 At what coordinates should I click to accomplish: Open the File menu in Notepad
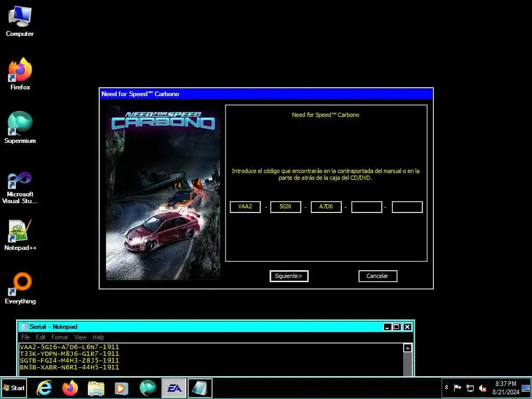coord(25,337)
